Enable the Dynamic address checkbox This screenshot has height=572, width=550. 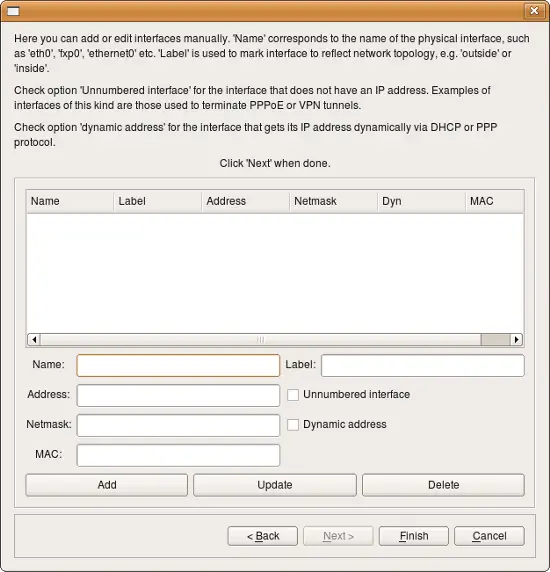pos(293,425)
